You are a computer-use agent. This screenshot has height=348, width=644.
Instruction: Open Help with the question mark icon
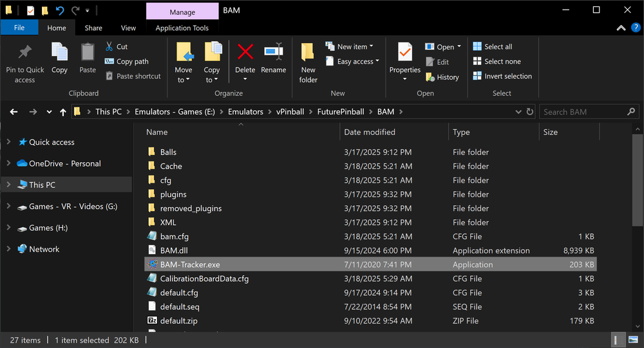click(636, 28)
